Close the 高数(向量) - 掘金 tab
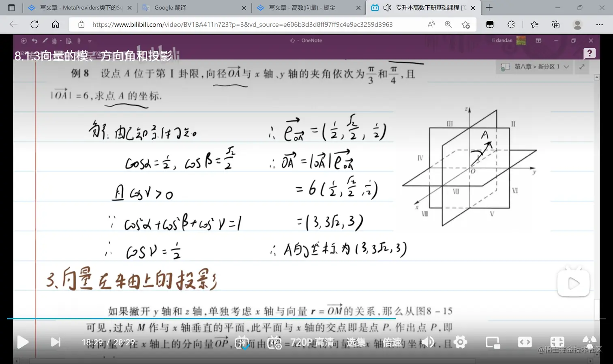The height and width of the screenshot is (364, 613). click(358, 8)
